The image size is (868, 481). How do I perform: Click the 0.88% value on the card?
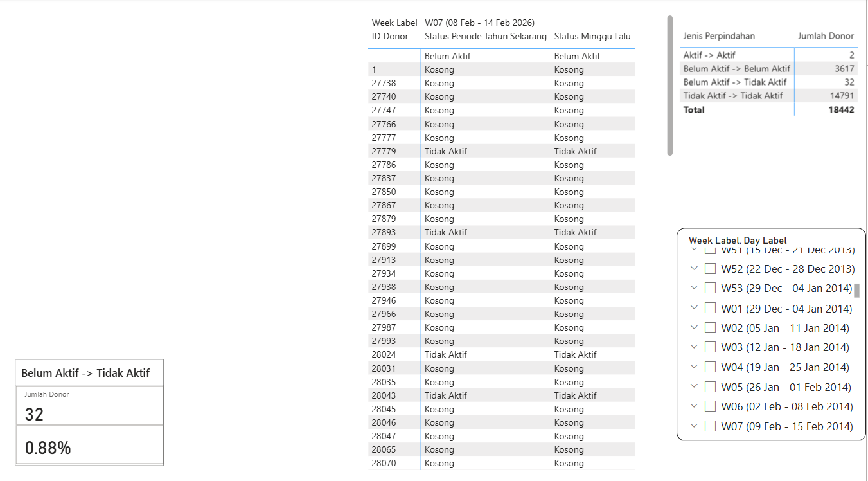click(48, 448)
